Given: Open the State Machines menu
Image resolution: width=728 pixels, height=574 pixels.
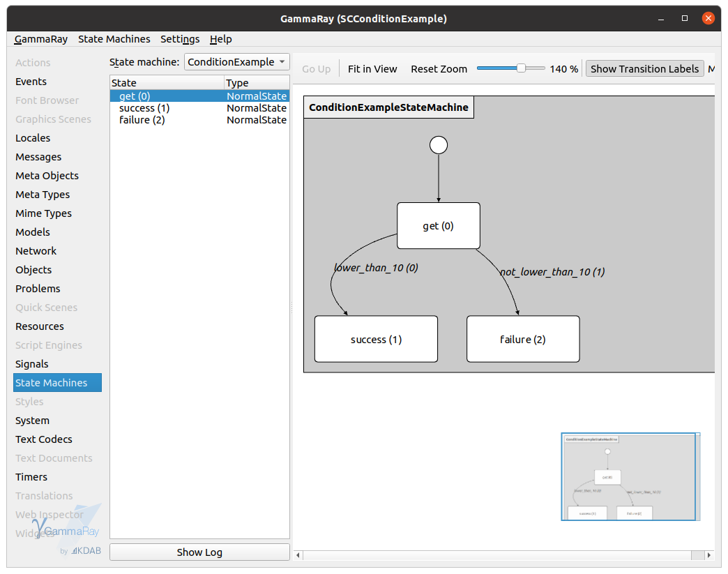Looking at the screenshot, I should (x=114, y=39).
